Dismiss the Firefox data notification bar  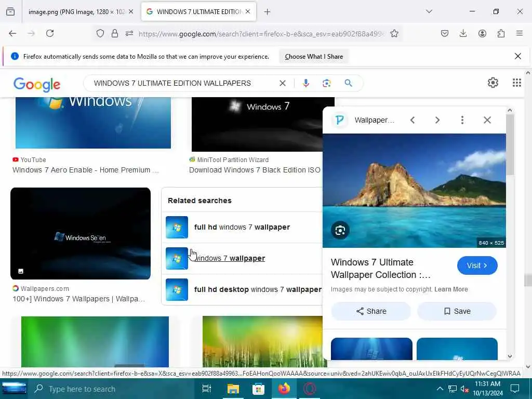(518, 56)
